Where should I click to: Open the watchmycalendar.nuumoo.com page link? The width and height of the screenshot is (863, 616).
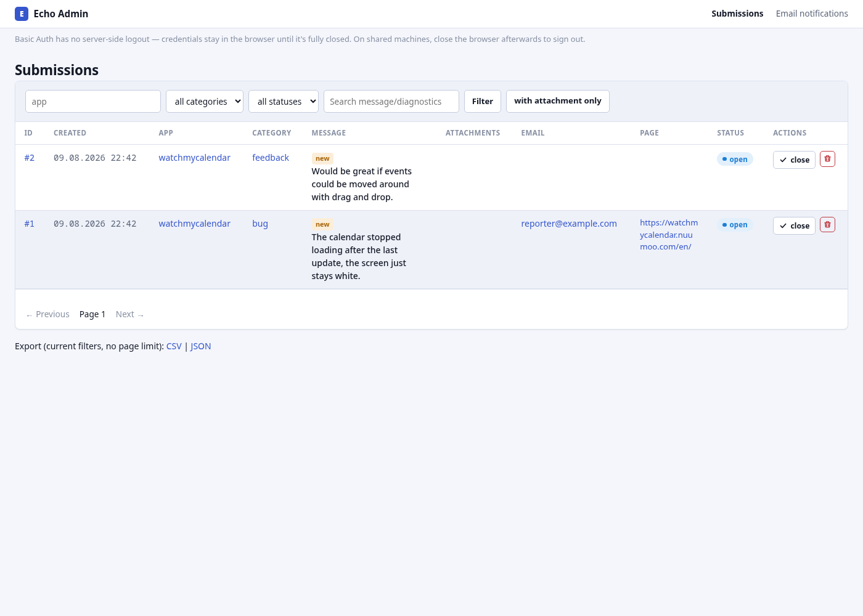(x=669, y=235)
